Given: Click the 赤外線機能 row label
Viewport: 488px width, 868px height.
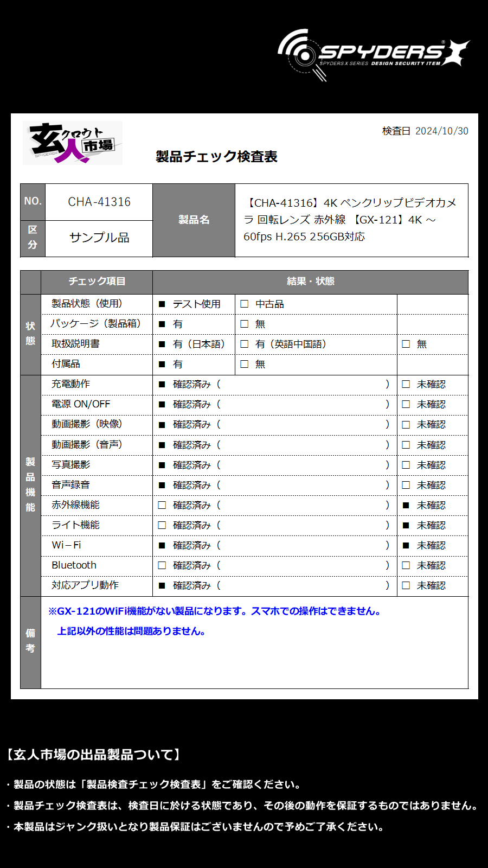Looking at the screenshot, I should [x=75, y=505].
